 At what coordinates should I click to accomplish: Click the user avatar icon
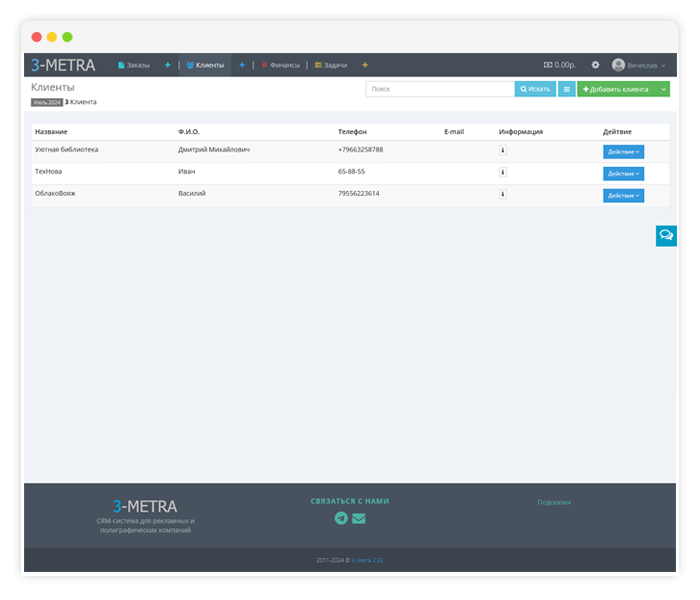[618, 65]
